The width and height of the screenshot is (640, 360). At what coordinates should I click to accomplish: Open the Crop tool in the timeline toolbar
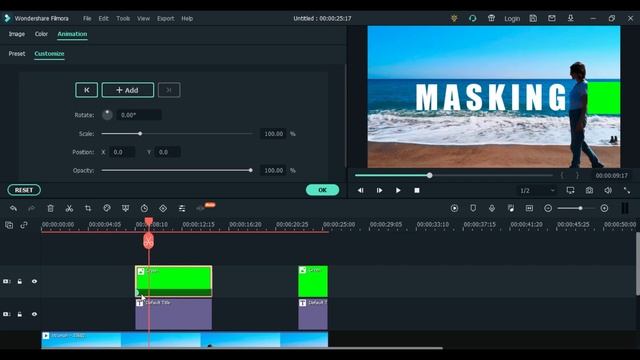pos(88,208)
